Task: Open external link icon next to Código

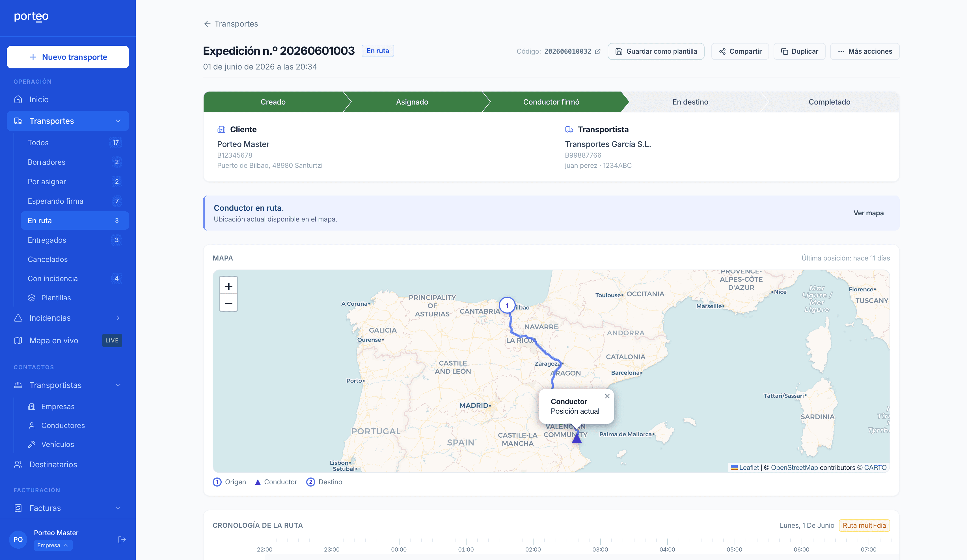Action: click(x=598, y=51)
